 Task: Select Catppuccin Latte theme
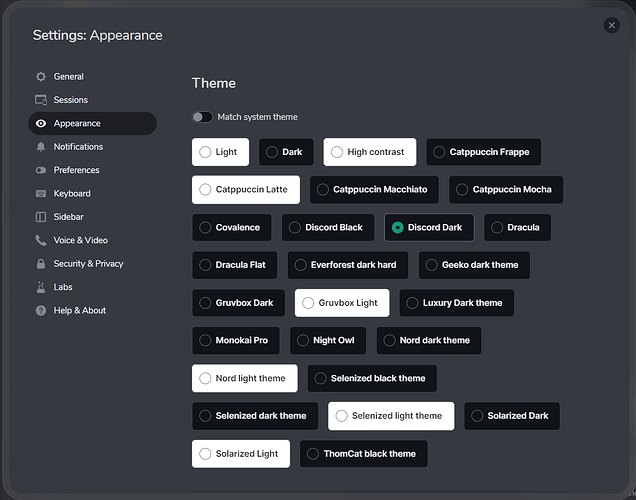(x=246, y=189)
